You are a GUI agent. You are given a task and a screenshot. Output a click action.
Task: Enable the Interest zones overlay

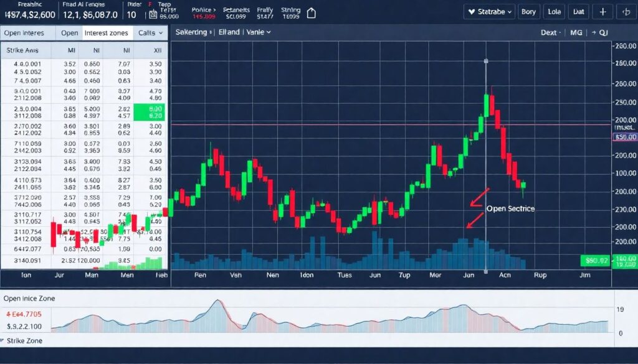tap(106, 33)
